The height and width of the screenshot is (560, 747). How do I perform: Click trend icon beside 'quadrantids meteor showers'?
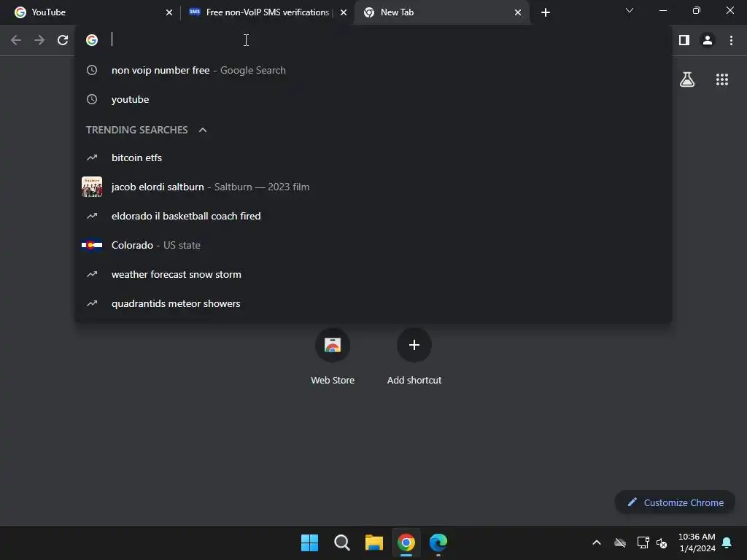coord(92,303)
